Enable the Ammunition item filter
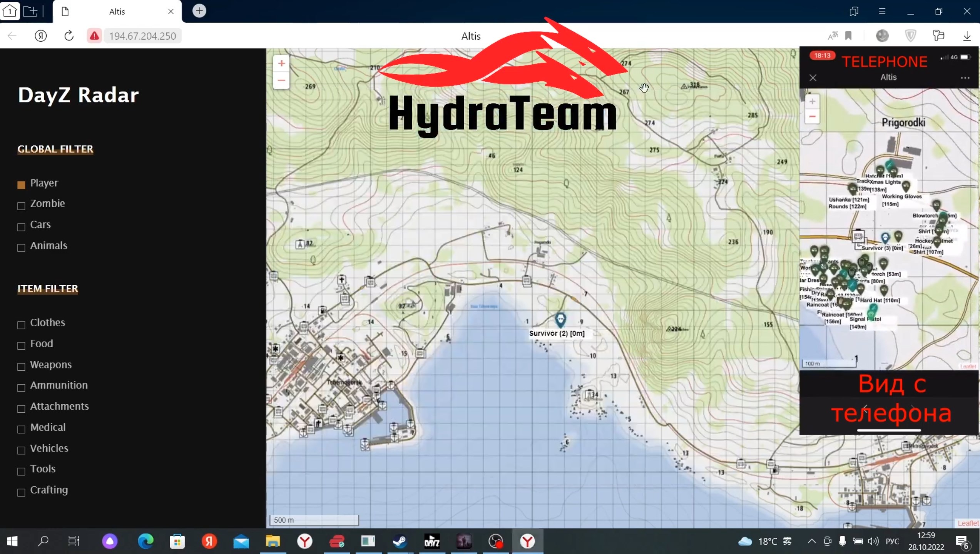 tap(22, 387)
